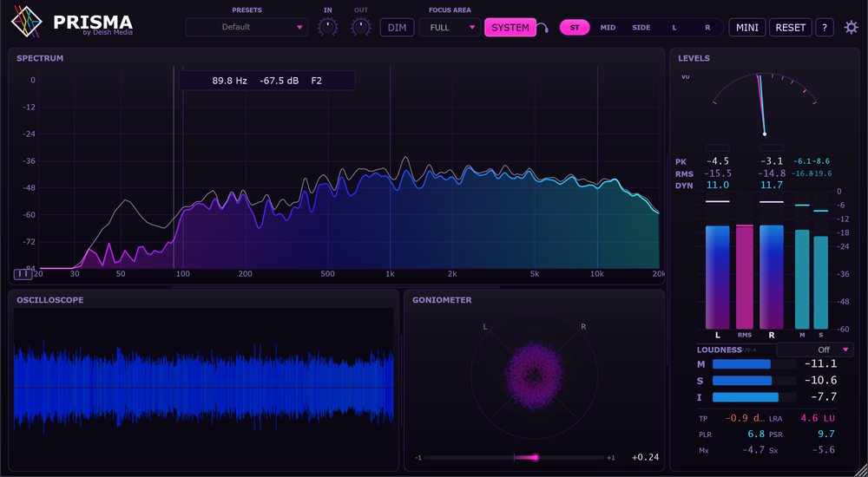Click the LRA value 4.6 LU
Image resolution: width=868 pixels, height=477 pixels.
click(x=818, y=418)
